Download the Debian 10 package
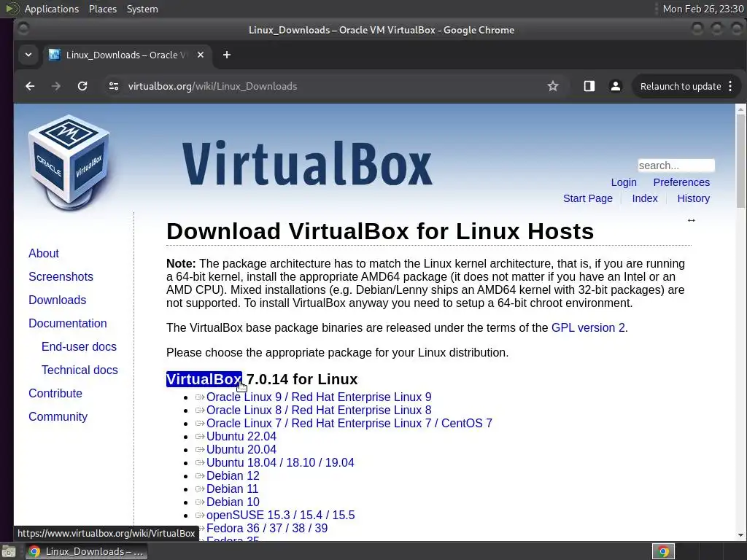The image size is (747, 560). (233, 502)
